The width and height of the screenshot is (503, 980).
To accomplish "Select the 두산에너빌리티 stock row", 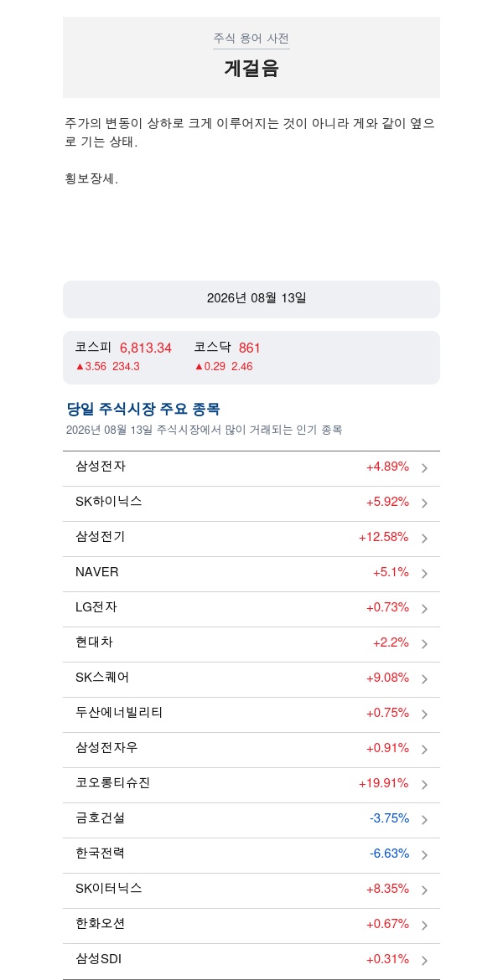I will pyautogui.click(x=251, y=714).
